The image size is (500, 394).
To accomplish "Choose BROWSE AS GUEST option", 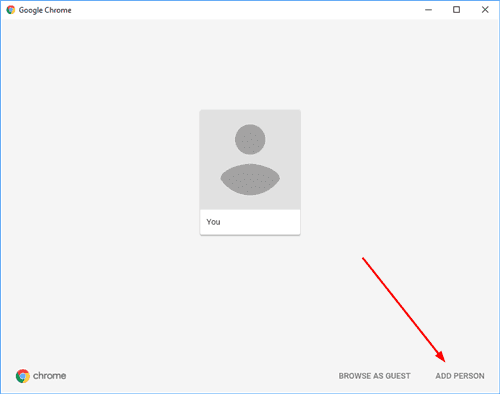I will 374,376.
